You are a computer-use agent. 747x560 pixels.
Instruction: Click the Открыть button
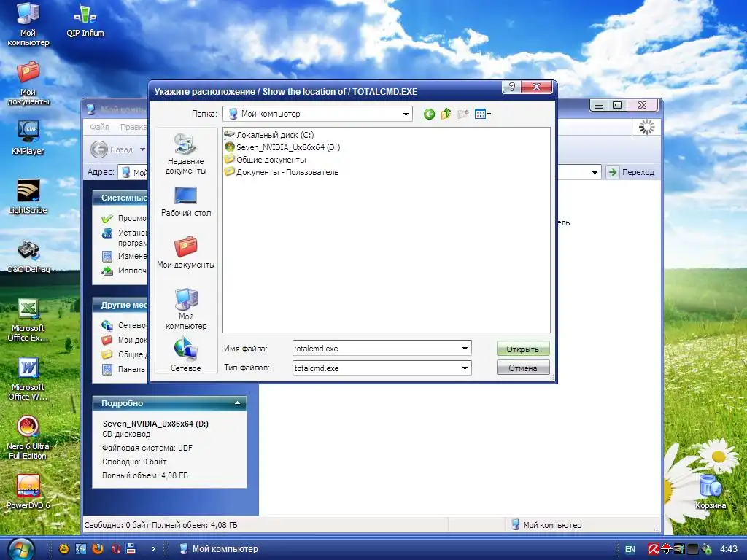(x=522, y=349)
